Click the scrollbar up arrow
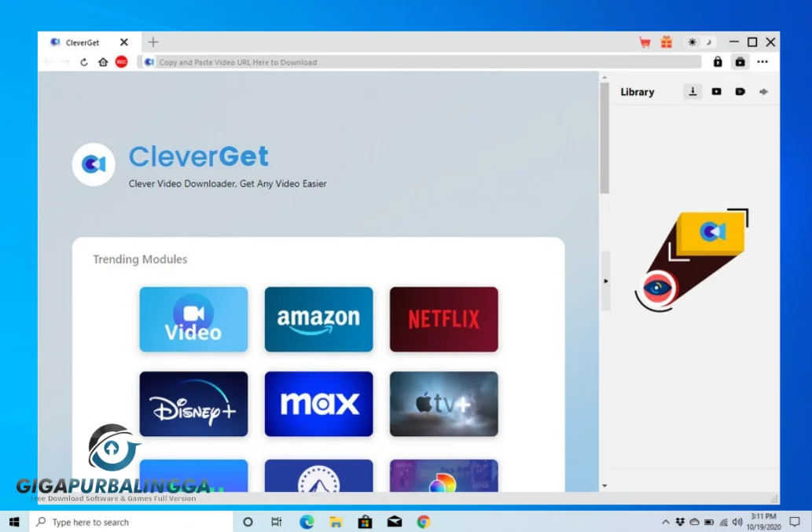Screen dimensions: 812x532 (604, 78)
